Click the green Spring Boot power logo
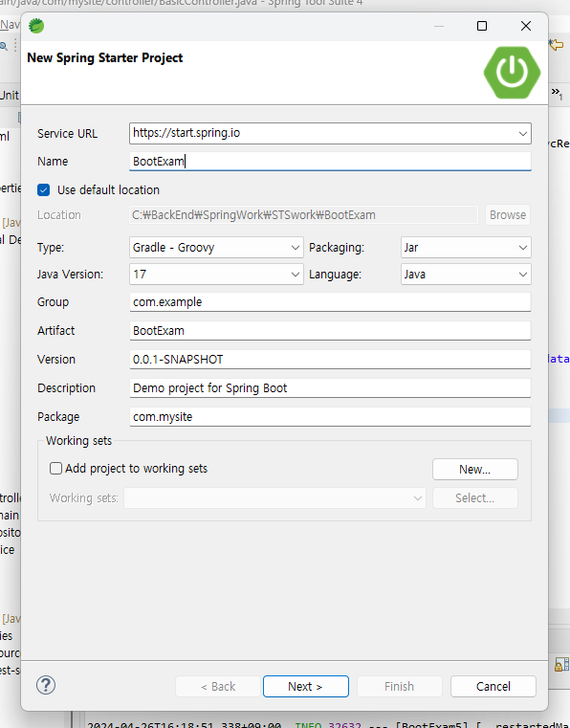This screenshot has width=570, height=728. pos(512,73)
